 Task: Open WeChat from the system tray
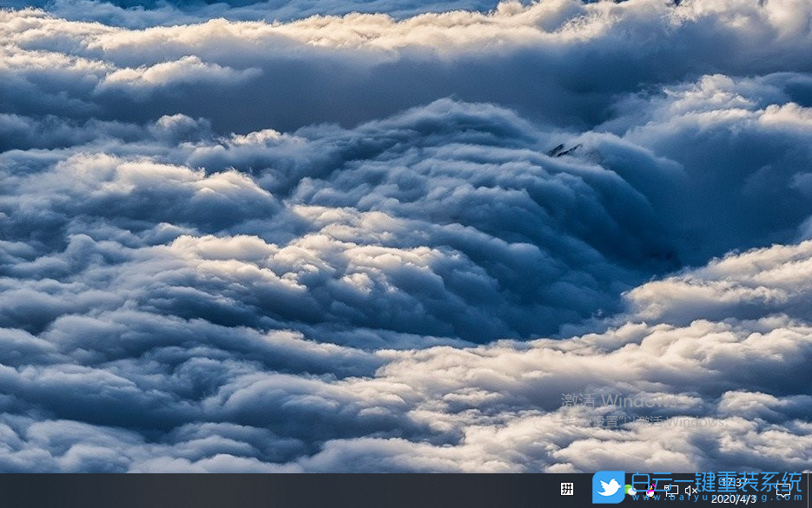pos(629,492)
